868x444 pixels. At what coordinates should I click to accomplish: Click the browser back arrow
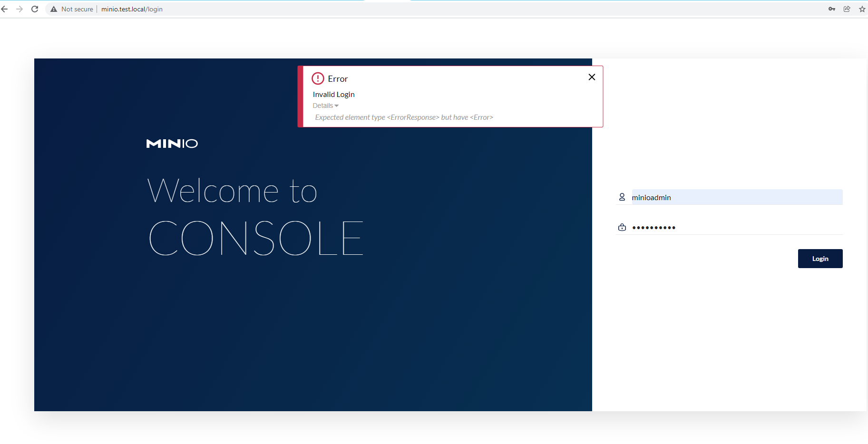point(5,9)
